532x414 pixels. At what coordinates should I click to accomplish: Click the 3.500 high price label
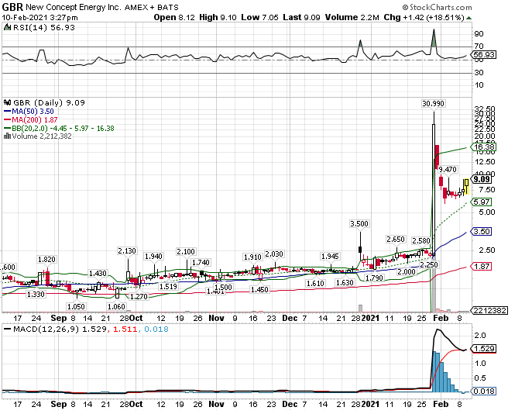pos(359,223)
